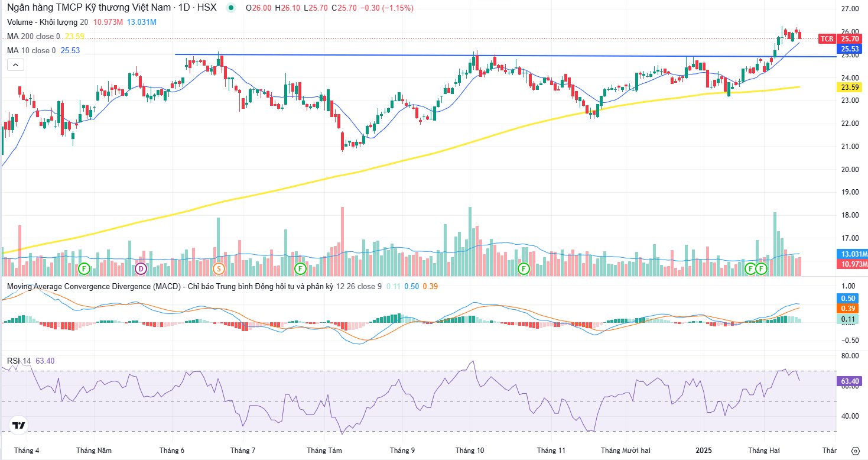Click the 2025 label on time axis
Viewport: 868px width, 460px height.
[x=704, y=450]
